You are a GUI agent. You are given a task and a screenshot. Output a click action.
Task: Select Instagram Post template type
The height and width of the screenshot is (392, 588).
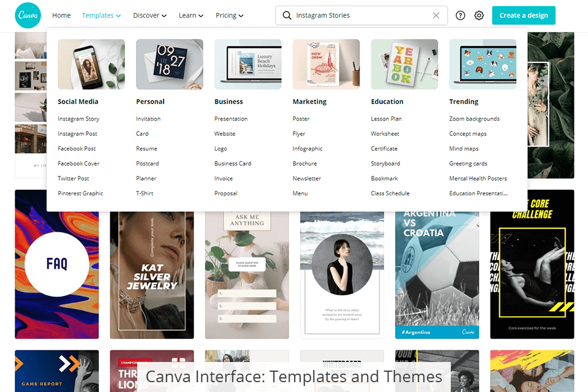click(x=77, y=134)
